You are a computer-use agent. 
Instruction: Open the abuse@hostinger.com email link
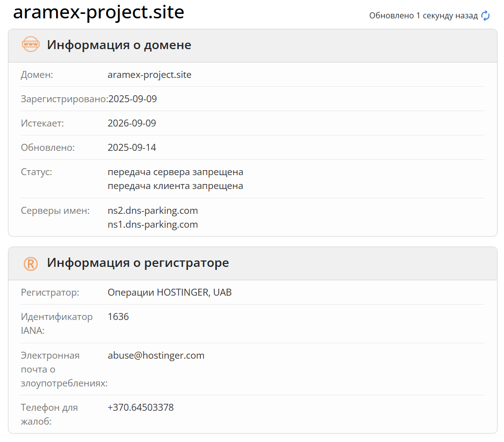[x=156, y=356]
